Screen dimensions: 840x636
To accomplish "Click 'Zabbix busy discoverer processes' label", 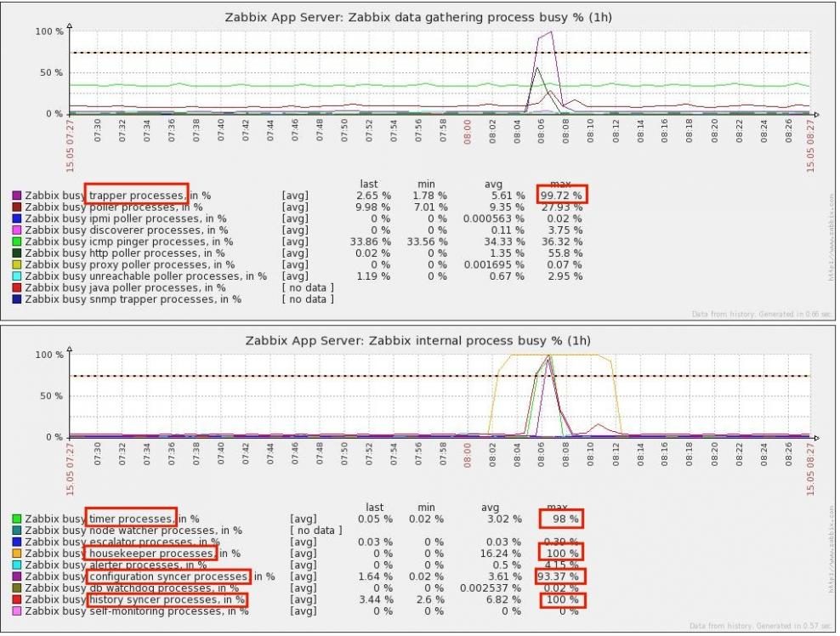I will pos(127,230).
